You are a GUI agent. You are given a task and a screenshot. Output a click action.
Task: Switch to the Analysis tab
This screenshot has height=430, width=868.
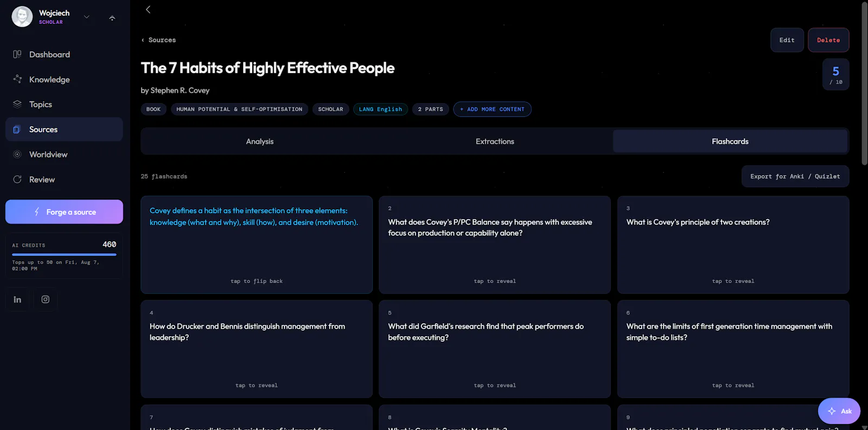pos(260,142)
